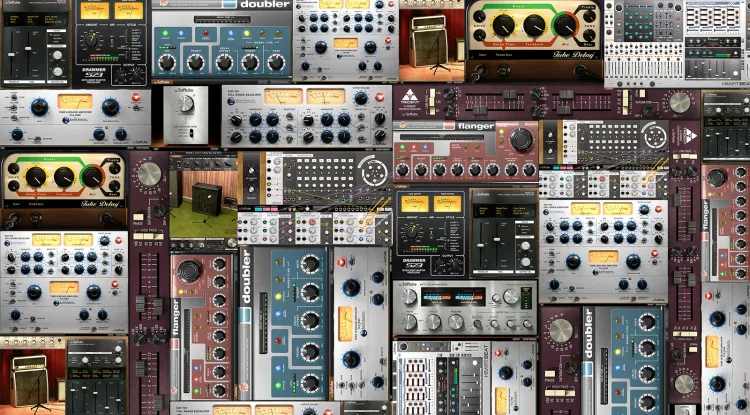Click large silver output knob on horizontal Trident A-Range
The height and width of the screenshot is (415, 750).
click(x=679, y=102)
